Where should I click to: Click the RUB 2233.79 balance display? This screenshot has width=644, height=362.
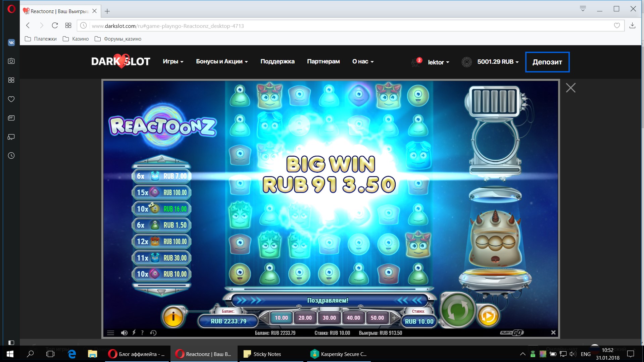[x=228, y=321]
